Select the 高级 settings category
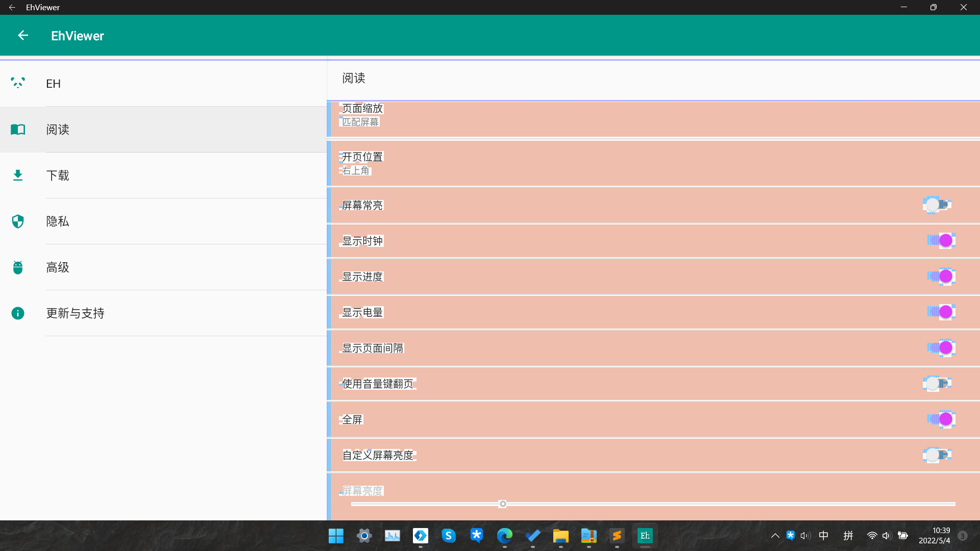 pos(58,267)
